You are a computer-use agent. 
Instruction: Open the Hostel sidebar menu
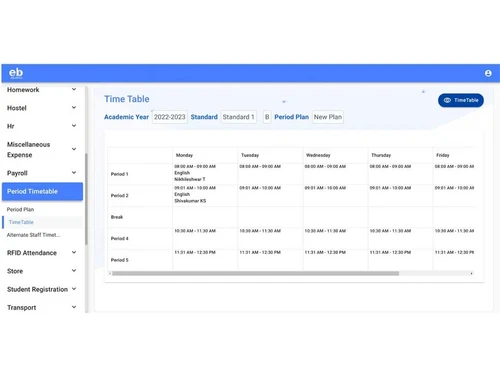point(42,108)
